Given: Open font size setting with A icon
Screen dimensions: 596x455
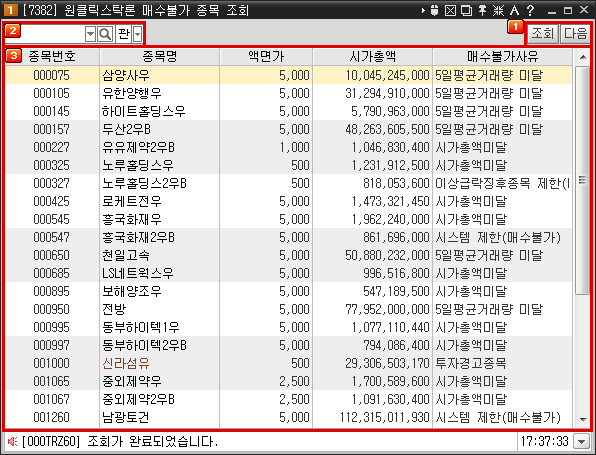Looking at the screenshot, I should [514, 10].
